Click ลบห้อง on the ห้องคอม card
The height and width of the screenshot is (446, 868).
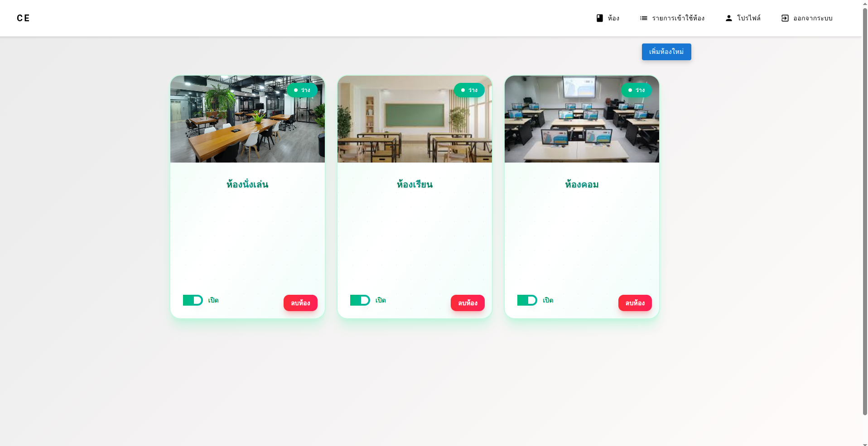point(635,303)
